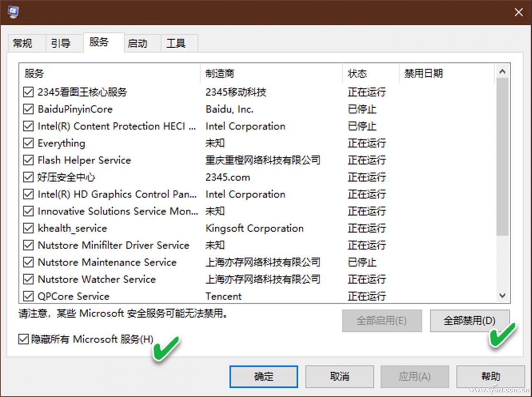532x397 pixels.
Task: Click the 帮助 button
Action: pos(491,377)
